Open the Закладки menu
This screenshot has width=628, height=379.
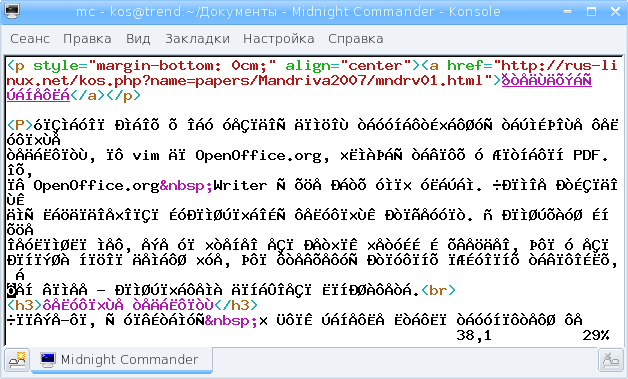pyautogui.click(x=197, y=39)
